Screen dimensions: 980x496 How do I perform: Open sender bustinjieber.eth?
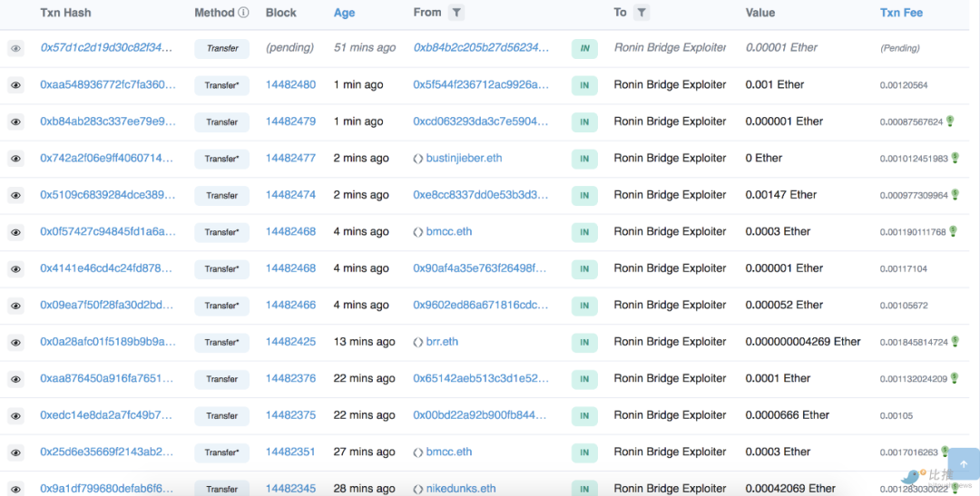pyautogui.click(x=464, y=158)
